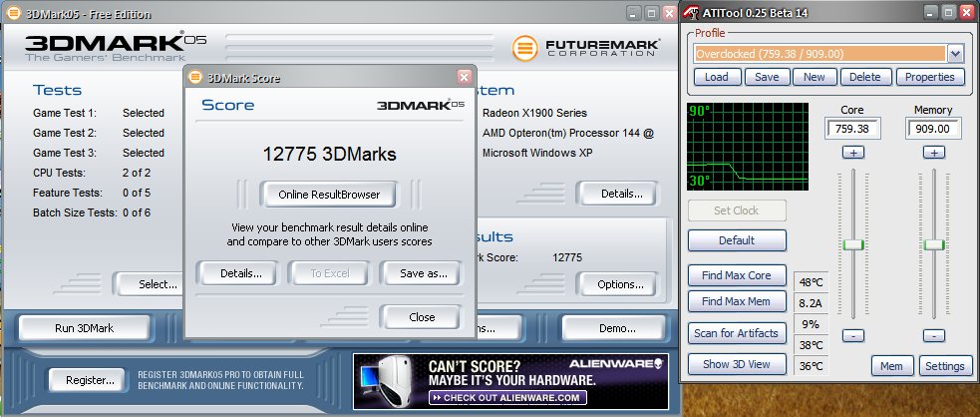Save the current ATITool profile
The image size is (980, 417).
point(767,77)
